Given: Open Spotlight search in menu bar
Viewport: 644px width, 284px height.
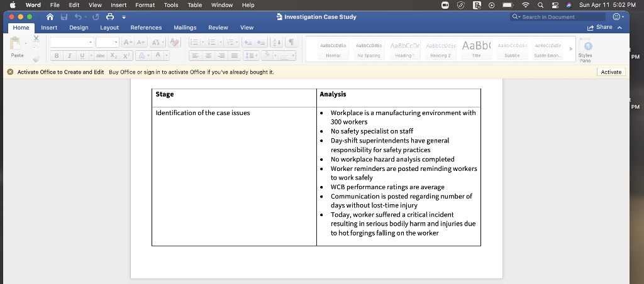Looking at the screenshot, I should (x=540, y=5).
